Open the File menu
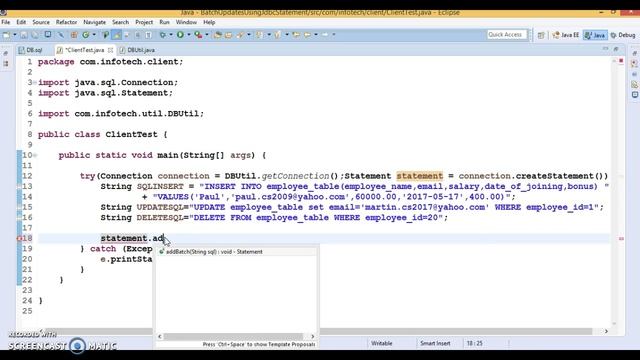 pos(6,22)
